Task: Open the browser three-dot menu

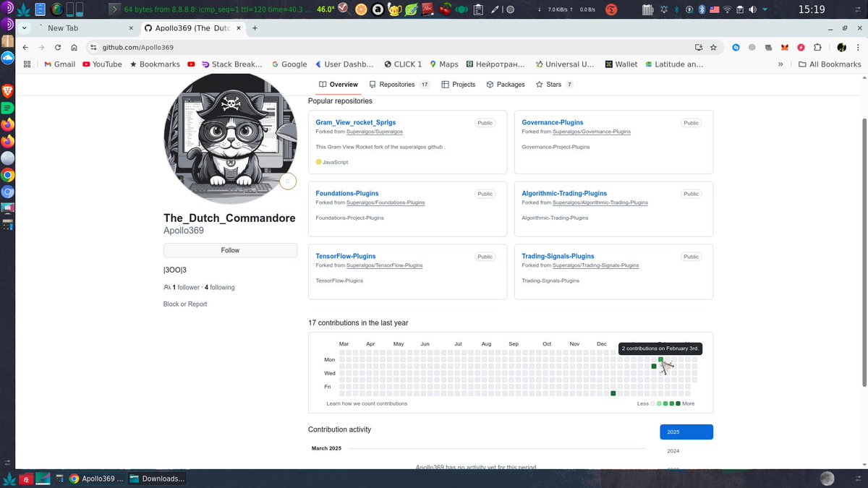Action: pos(858,46)
